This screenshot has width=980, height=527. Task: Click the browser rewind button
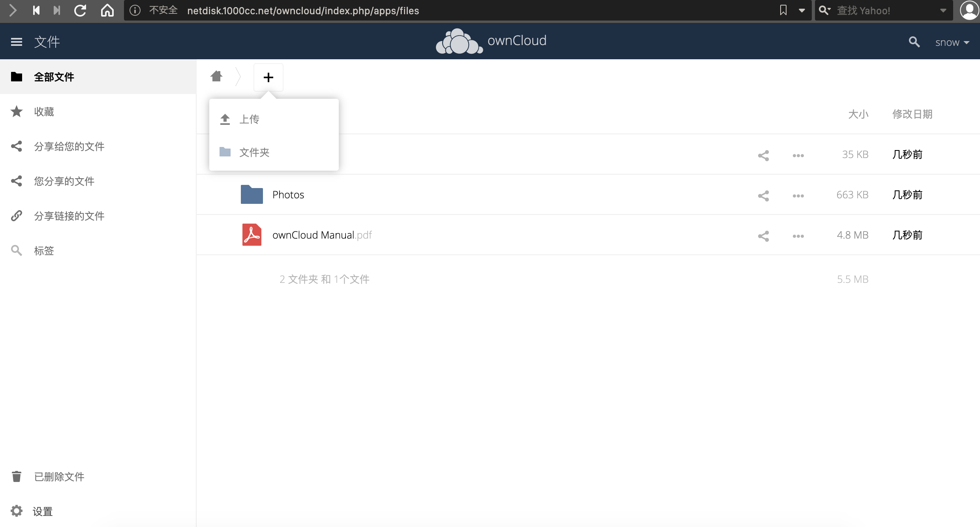coord(36,11)
